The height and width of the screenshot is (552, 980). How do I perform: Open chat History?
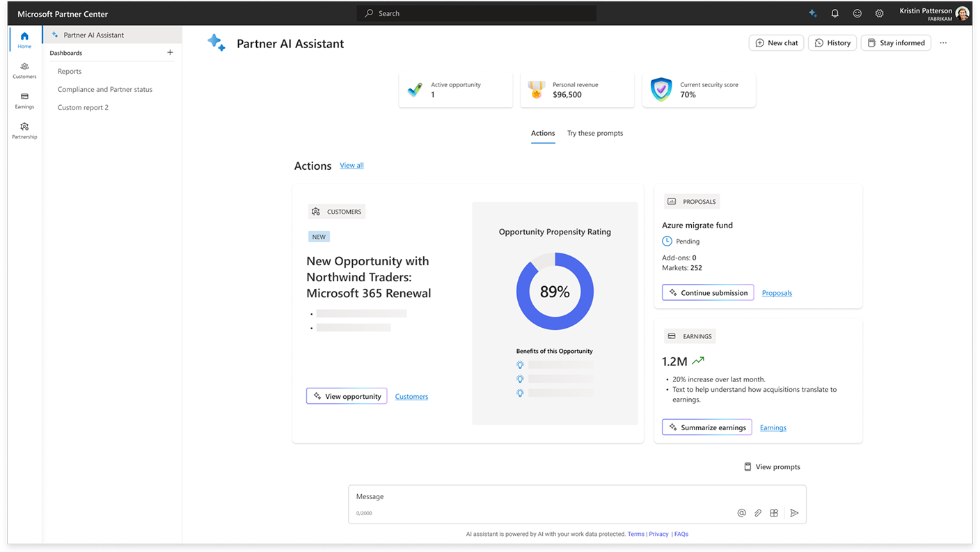pos(832,43)
